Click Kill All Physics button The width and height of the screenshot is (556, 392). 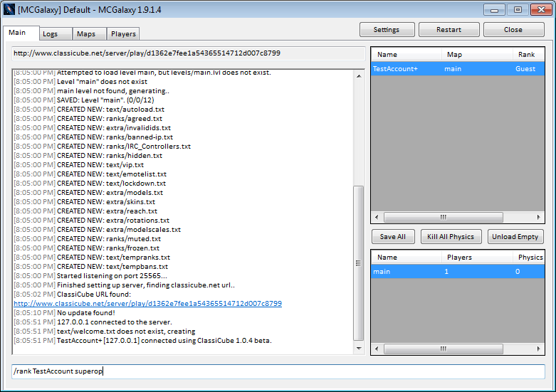pyautogui.click(x=451, y=237)
